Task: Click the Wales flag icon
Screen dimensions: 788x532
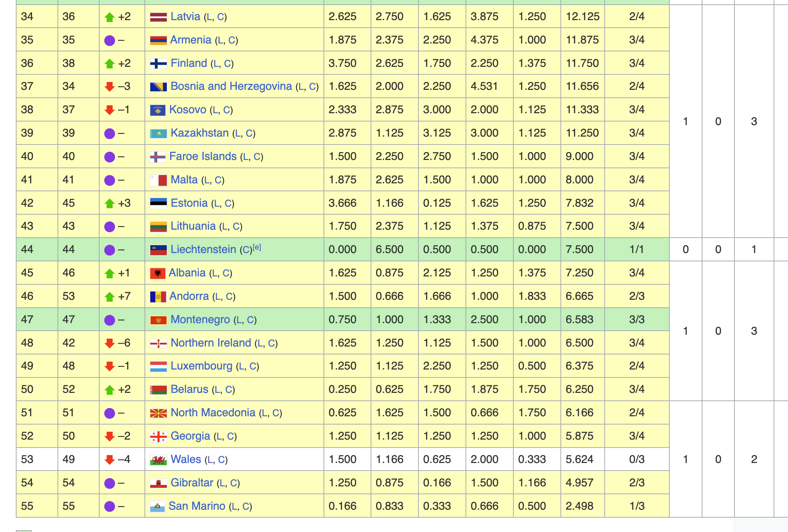Action: 158,460
